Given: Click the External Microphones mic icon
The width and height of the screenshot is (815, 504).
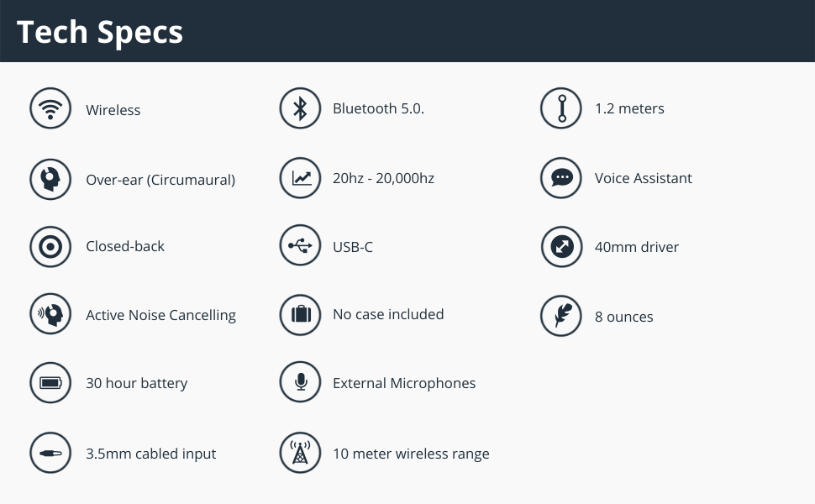Looking at the screenshot, I should [x=300, y=383].
